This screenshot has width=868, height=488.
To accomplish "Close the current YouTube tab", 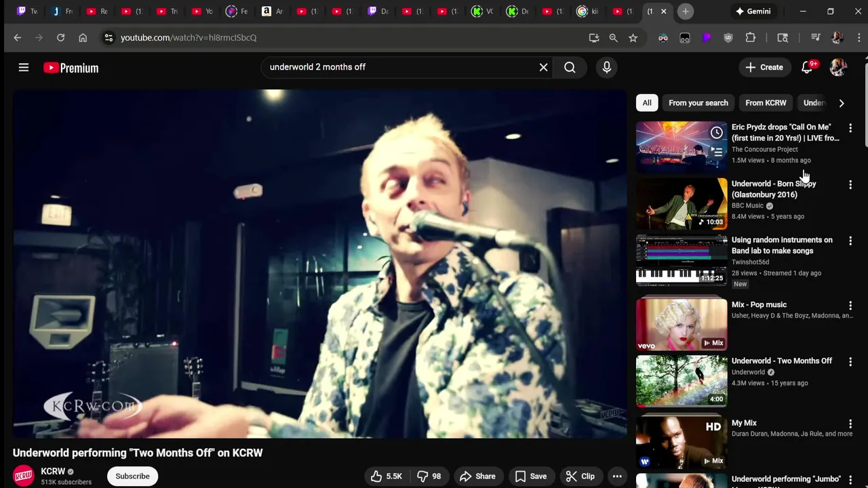I will [x=664, y=12].
